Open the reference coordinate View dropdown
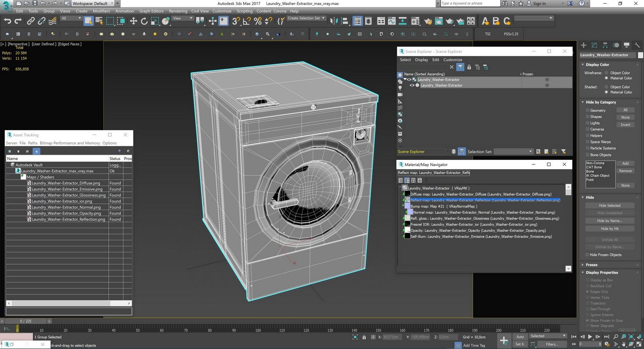The height and width of the screenshot is (349, 644). 183,18
